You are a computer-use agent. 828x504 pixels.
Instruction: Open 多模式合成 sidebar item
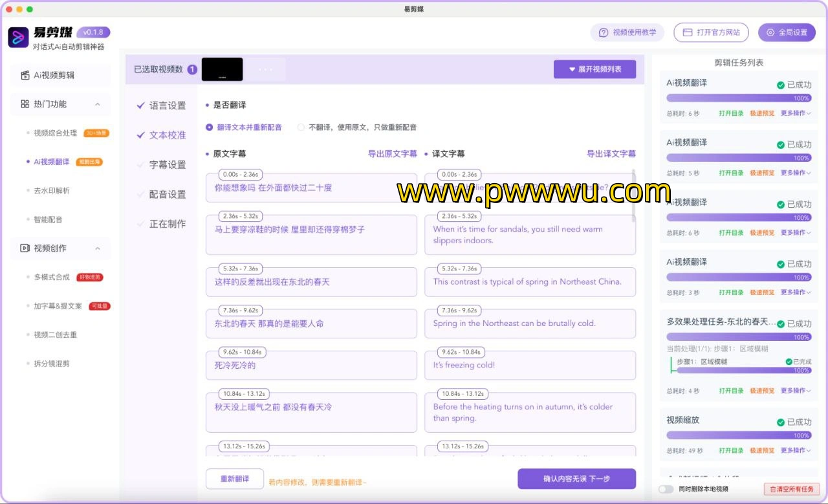point(51,277)
